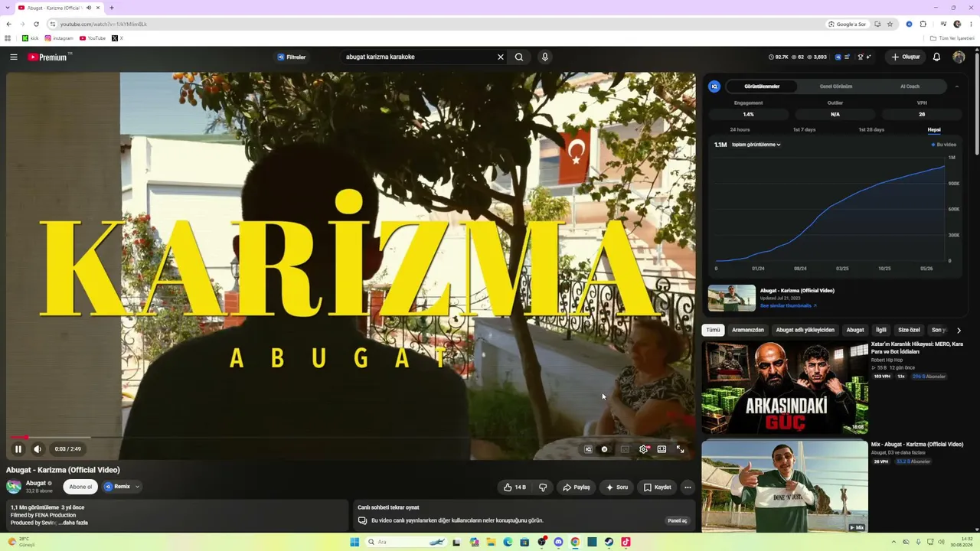The height and width of the screenshot is (551, 980).
Task: Like the Abugat Karizma video
Action: click(x=514, y=487)
